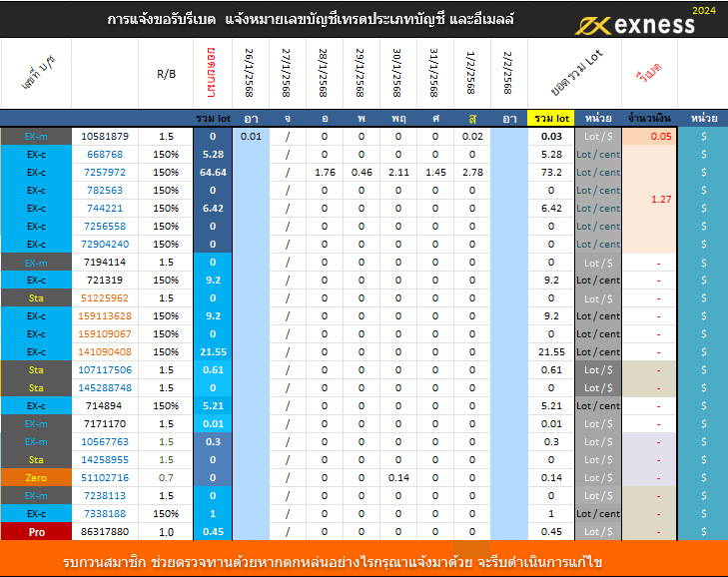Select the R/B value 1.0
This screenshot has height=577, width=728.
click(166, 532)
